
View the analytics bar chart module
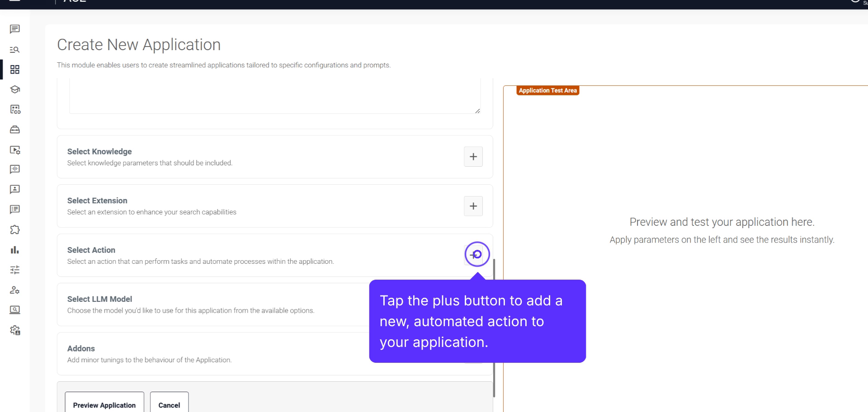[15, 250]
